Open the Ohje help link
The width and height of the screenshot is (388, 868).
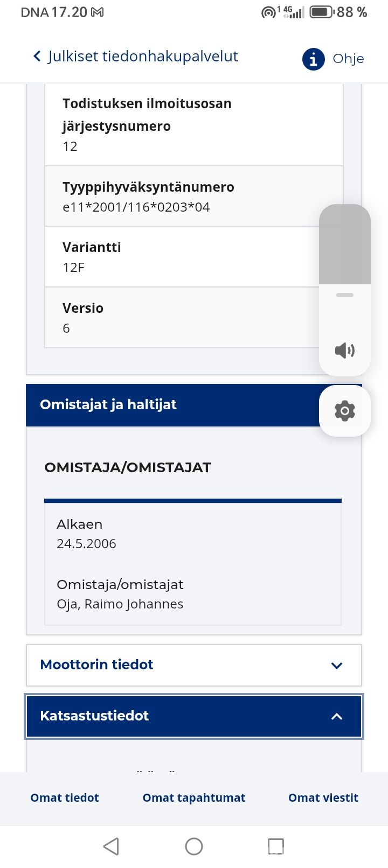[348, 59]
